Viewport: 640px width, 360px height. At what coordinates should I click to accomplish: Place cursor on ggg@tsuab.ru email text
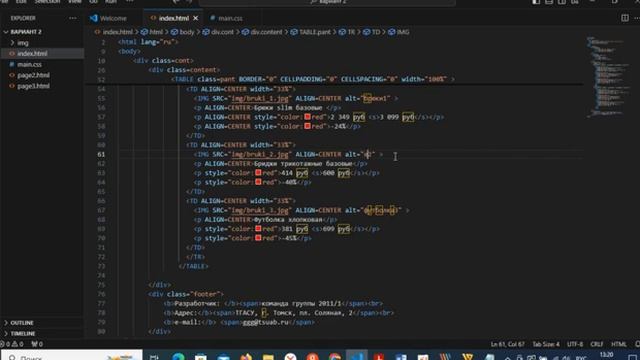pyautogui.click(x=266, y=322)
